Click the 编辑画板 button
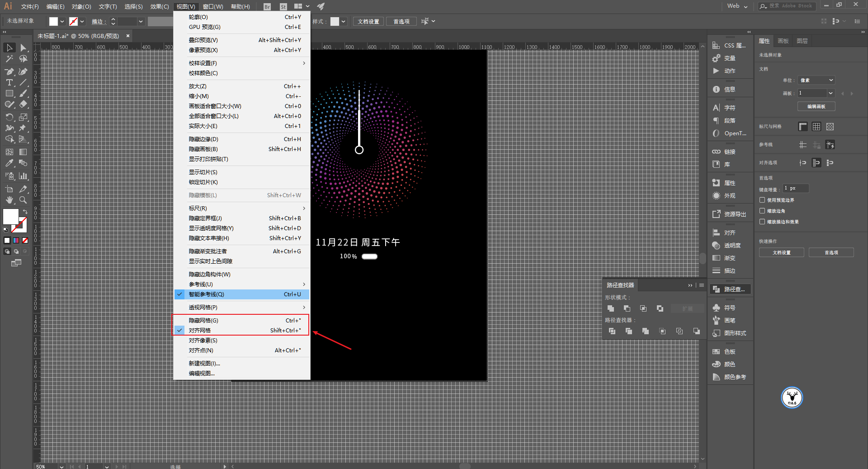 coord(816,106)
